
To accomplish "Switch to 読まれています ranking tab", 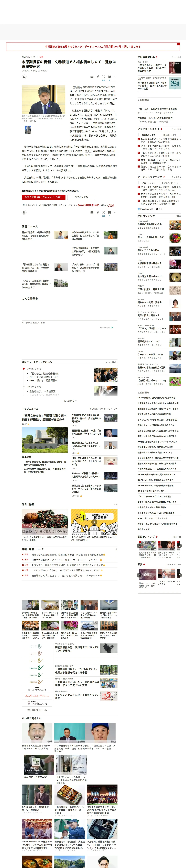I will pyautogui.click(x=148, y=135).
